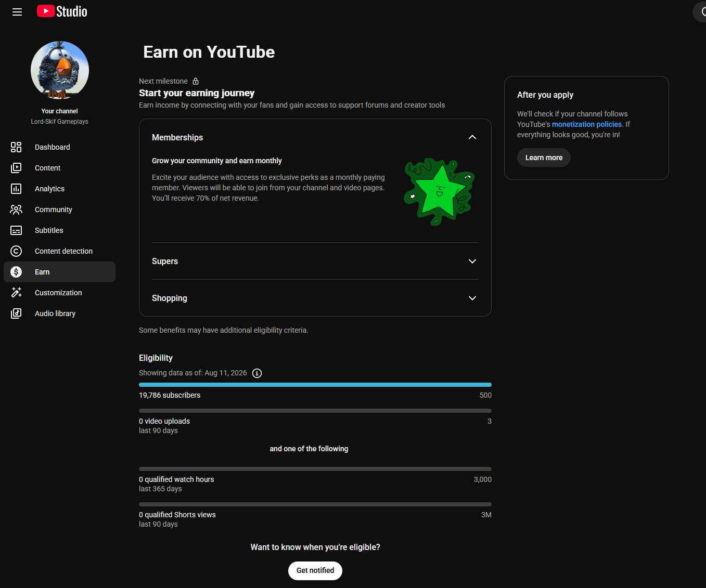This screenshot has width=706, height=588.
Task: Click the Subtitles icon in sidebar
Action: [x=16, y=230]
